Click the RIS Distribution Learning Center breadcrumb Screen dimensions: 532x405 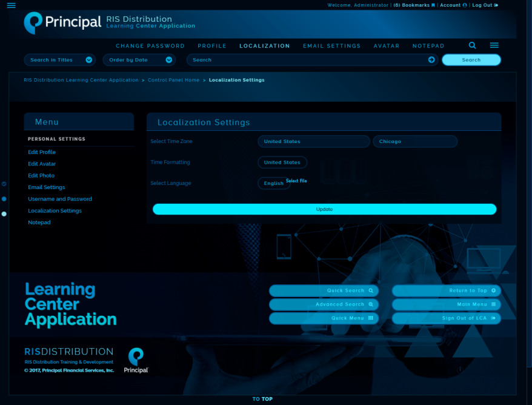[x=81, y=80]
